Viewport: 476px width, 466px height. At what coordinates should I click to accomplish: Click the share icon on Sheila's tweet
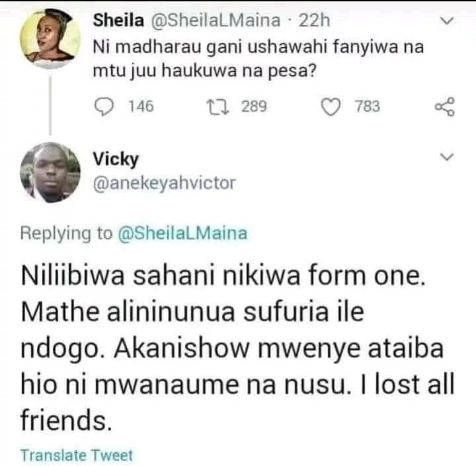(x=445, y=107)
